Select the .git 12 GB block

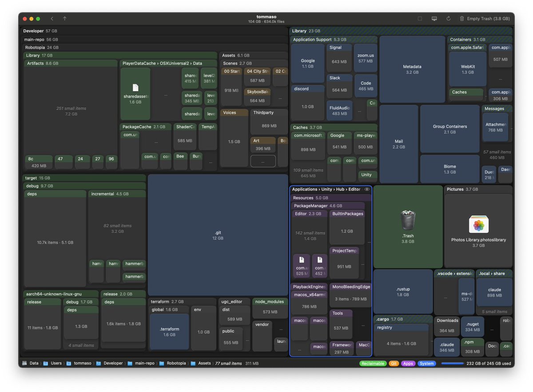coord(218,235)
